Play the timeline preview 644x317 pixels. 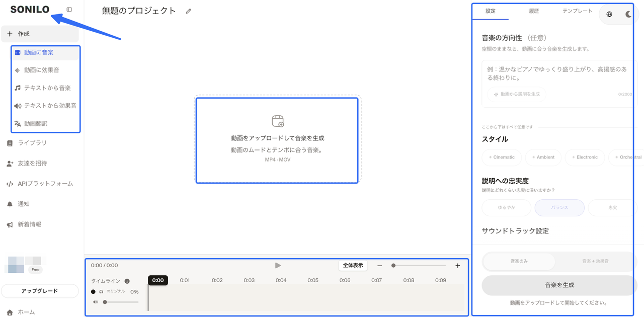[278, 266]
